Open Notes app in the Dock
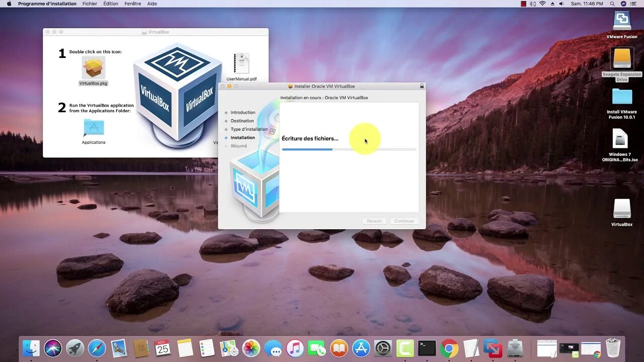This screenshot has width=644, height=362. [x=185, y=348]
